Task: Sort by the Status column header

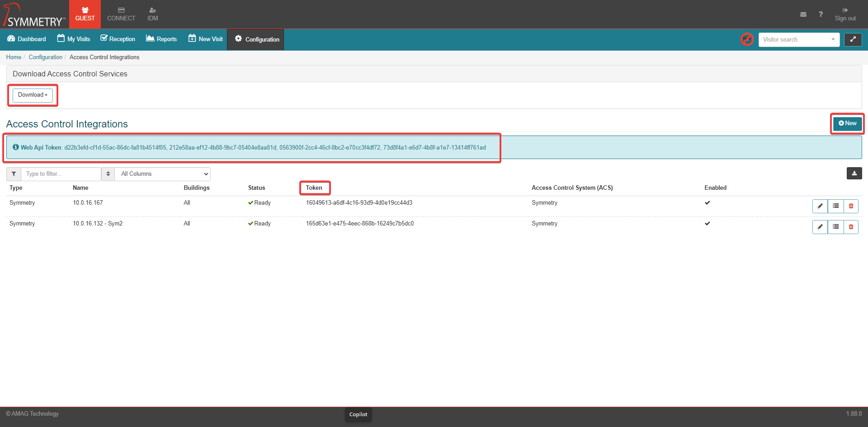Action: coord(256,188)
